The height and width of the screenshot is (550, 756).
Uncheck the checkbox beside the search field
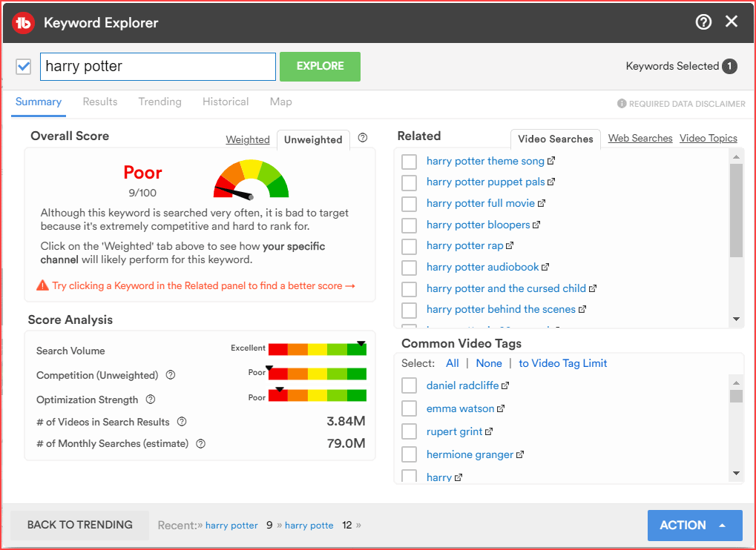click(23, 67)
